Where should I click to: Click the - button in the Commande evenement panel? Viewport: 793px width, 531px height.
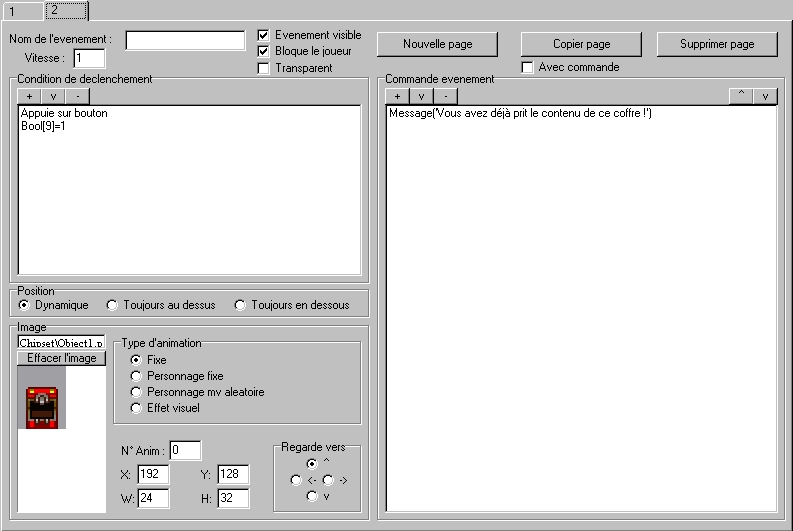coord(445,96)
